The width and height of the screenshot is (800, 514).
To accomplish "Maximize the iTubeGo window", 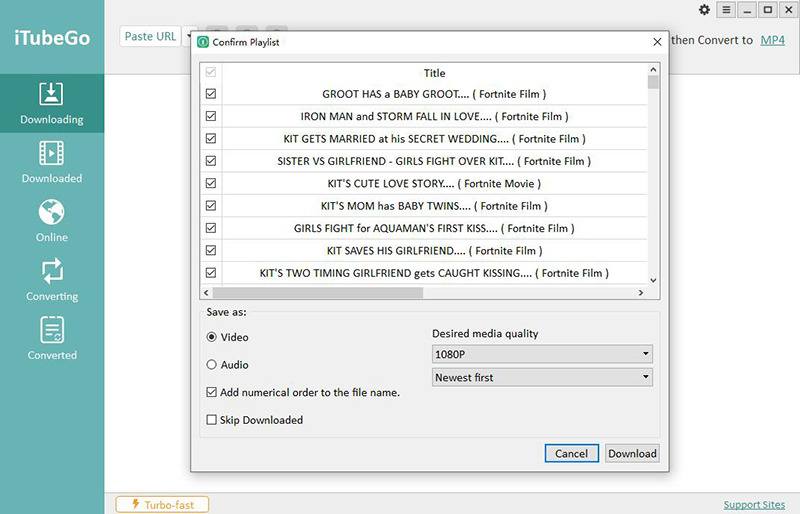I will 768,10.
